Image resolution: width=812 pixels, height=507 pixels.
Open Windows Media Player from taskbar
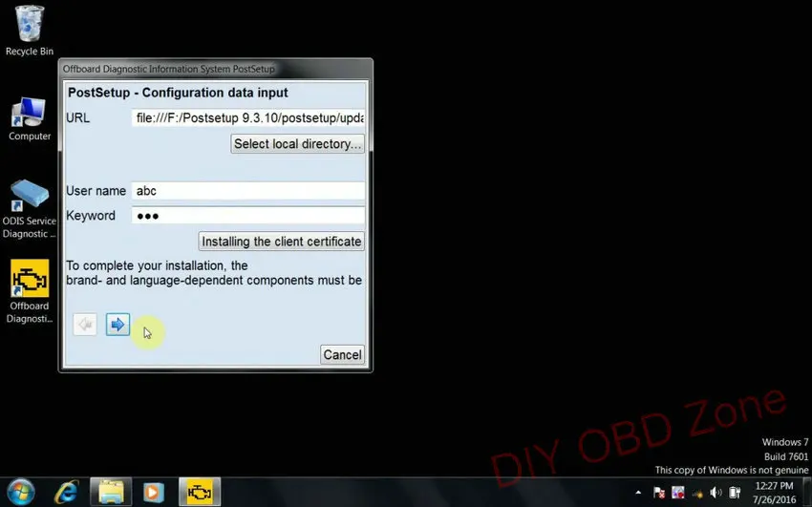pyautogui.click(x=153, y=492)
